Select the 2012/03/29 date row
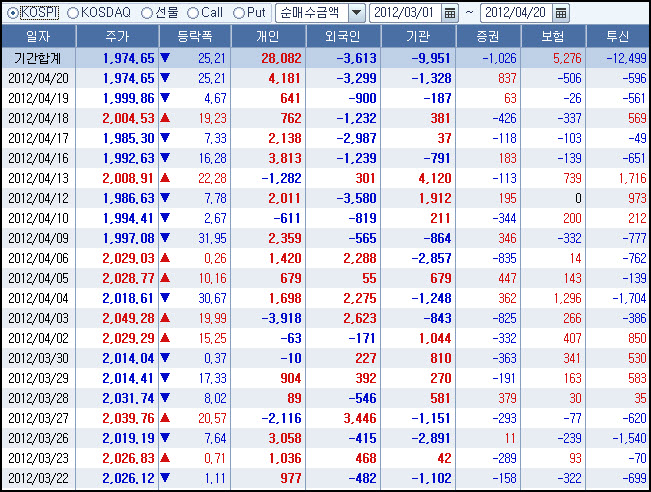 325,378
